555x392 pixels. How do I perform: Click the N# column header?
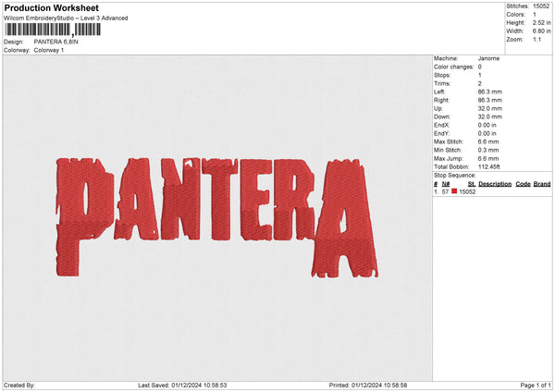(446, 184)
